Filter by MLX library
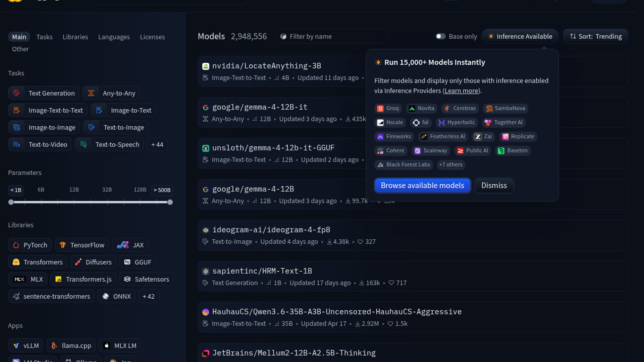Image resolution: width=644 pixels, height=362 pixels. (28, 279)
